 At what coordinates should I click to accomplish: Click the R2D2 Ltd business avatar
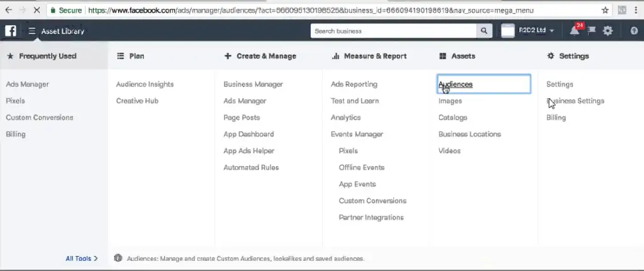click(x=508, y=31)
